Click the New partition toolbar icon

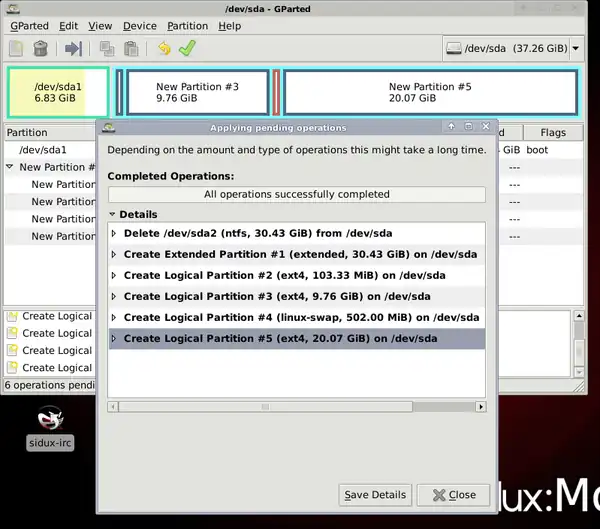pos(16,48)
